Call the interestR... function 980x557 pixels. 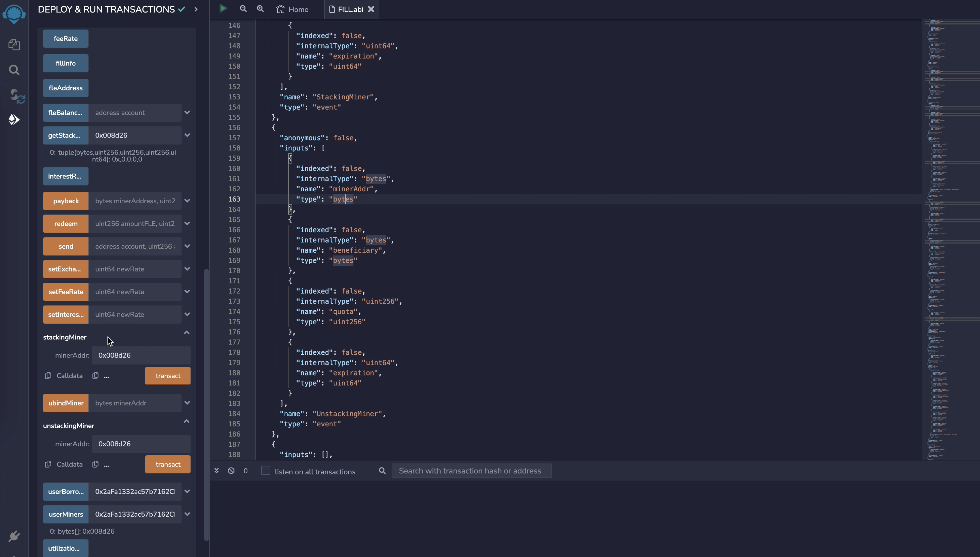point(66,176)
